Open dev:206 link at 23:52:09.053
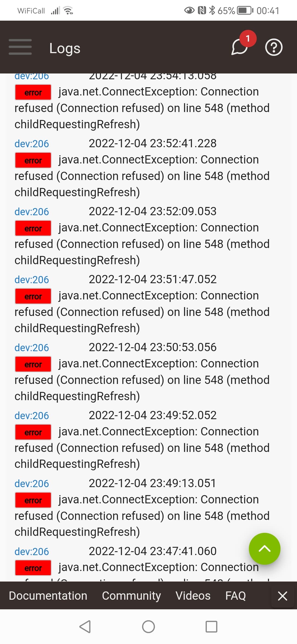 click(x=32, y=212)
